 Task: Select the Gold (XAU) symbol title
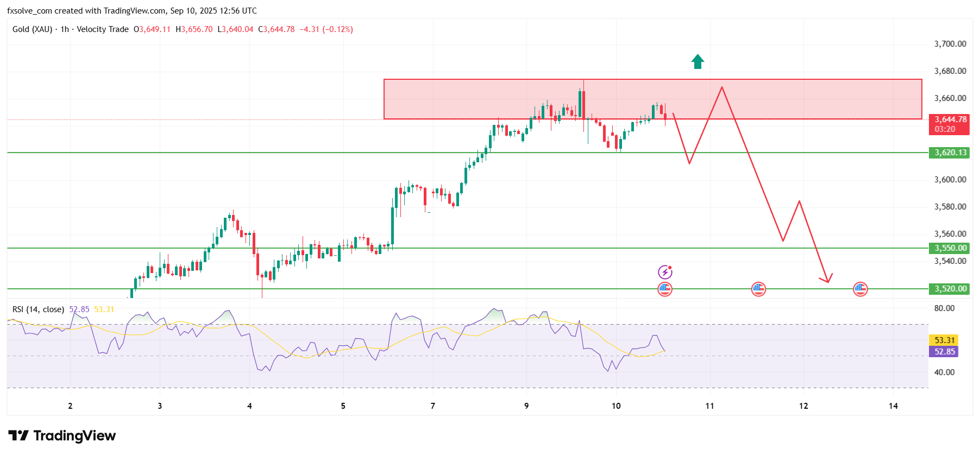[32, 29]
